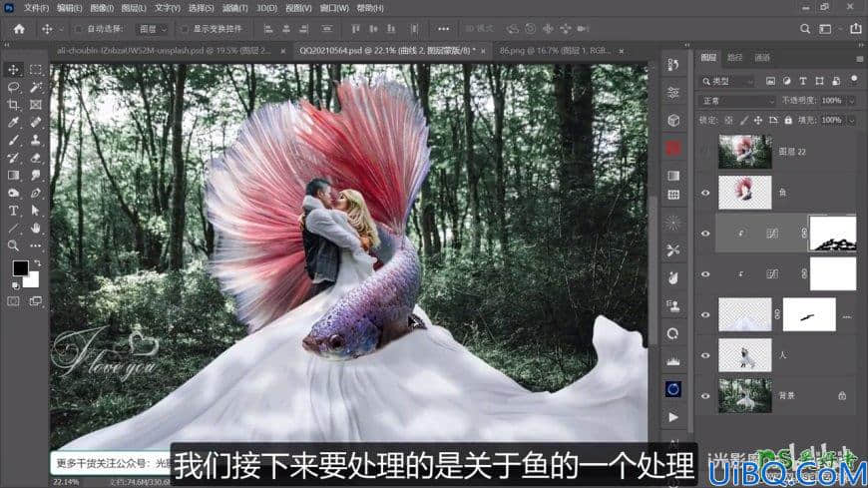
Task: Filter layers by adjustment circle icon
Action: click(x=786, y=81)
